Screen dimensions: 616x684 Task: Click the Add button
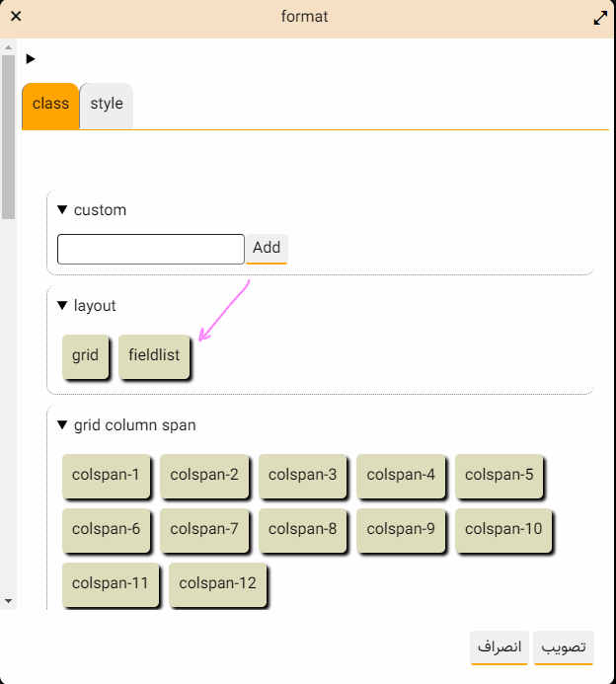[267, 249]
